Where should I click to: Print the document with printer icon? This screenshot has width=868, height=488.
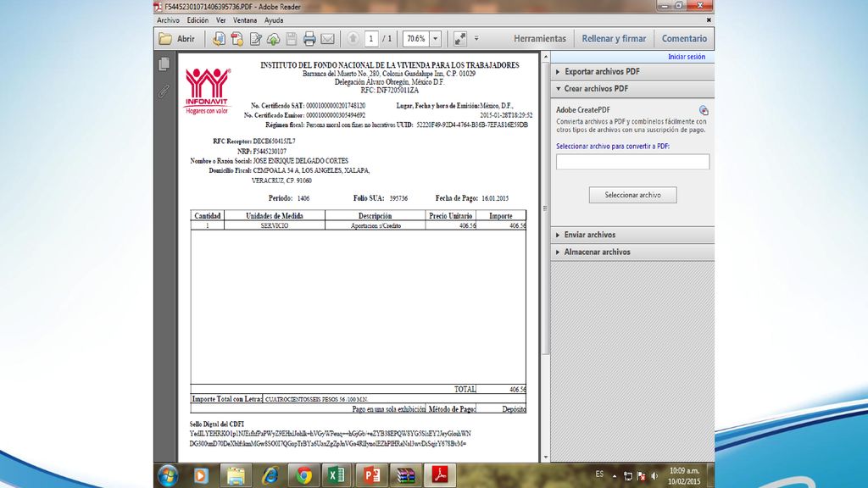309,39
